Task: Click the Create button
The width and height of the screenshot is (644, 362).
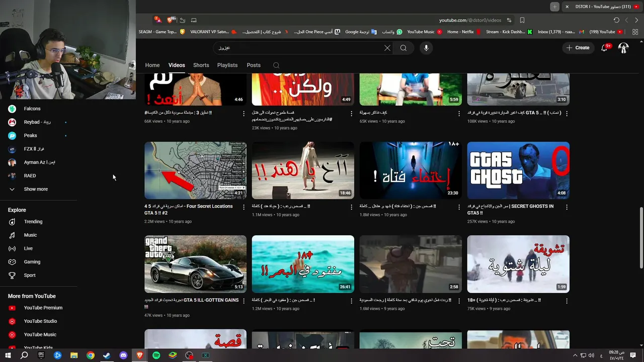Action: [578, 48]
